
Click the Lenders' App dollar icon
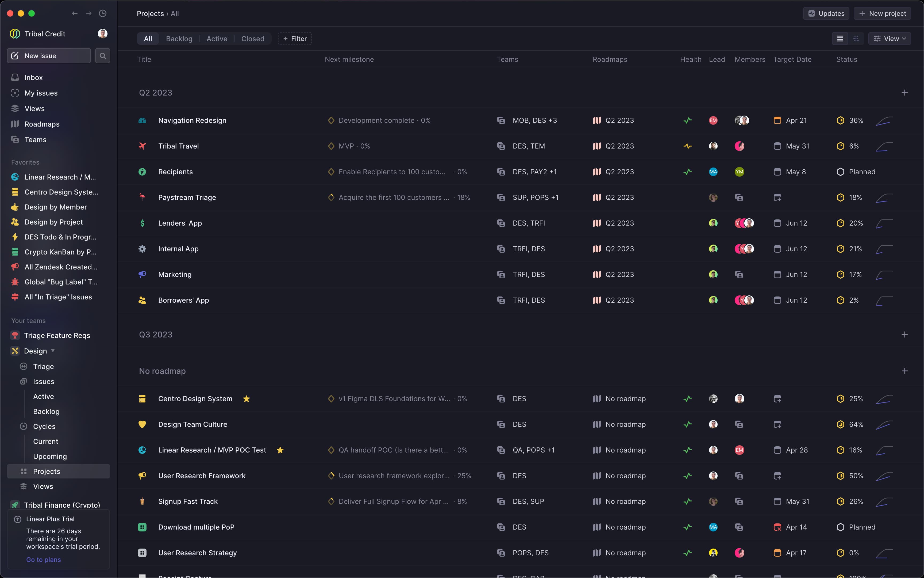(x=142, y=223)
